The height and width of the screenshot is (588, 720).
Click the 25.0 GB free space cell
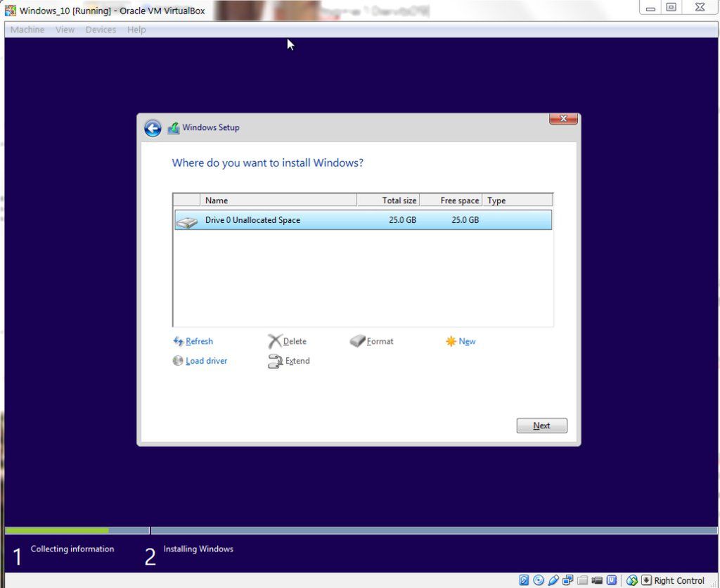pos(465,220)
